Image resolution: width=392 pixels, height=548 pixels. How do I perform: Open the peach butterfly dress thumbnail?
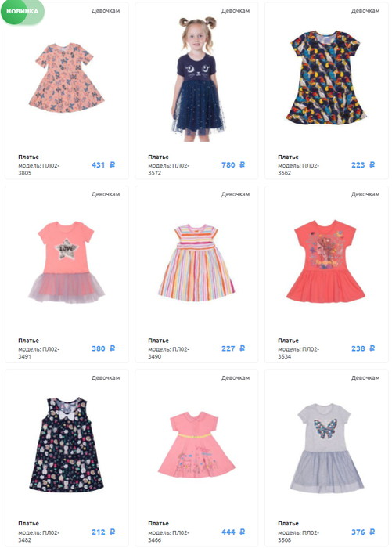(x=67, y=78)
